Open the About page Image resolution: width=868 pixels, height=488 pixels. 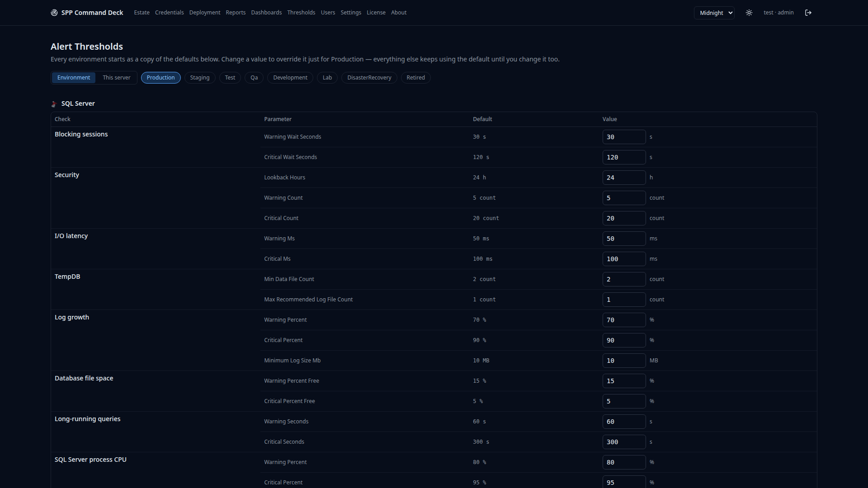click(399, 13)
